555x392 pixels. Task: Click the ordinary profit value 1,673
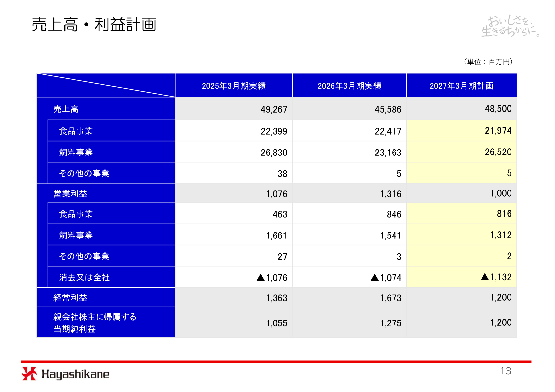[x=391, y=298]
